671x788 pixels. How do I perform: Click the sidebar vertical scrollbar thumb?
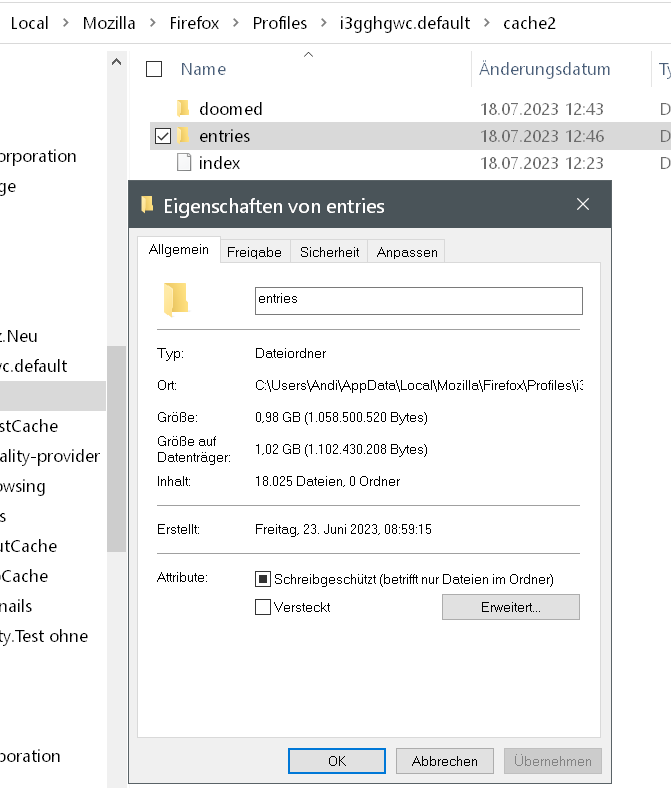pos(118,448)
